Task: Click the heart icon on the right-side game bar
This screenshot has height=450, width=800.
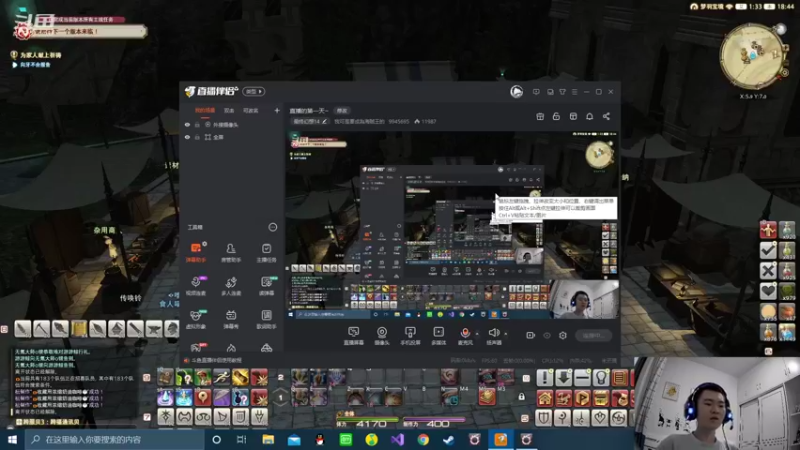Action: (x=768, y=291)
